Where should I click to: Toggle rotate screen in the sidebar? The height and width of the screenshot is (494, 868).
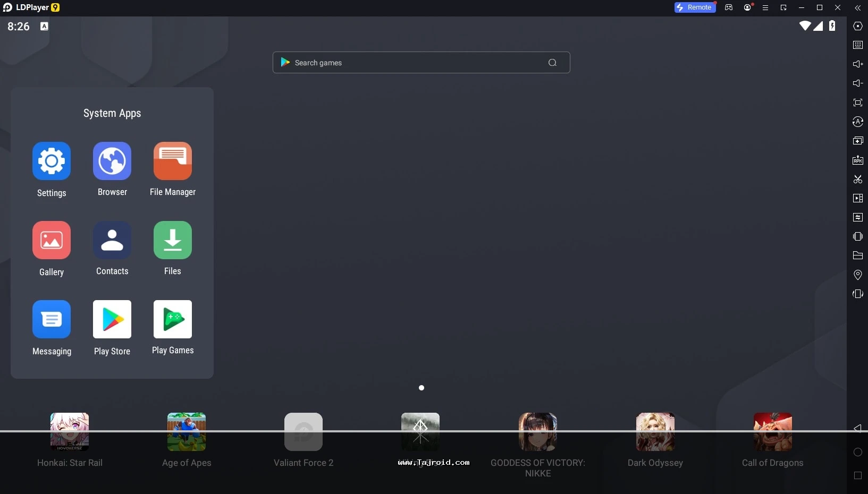pyautogui.click(x=857, y=294)
